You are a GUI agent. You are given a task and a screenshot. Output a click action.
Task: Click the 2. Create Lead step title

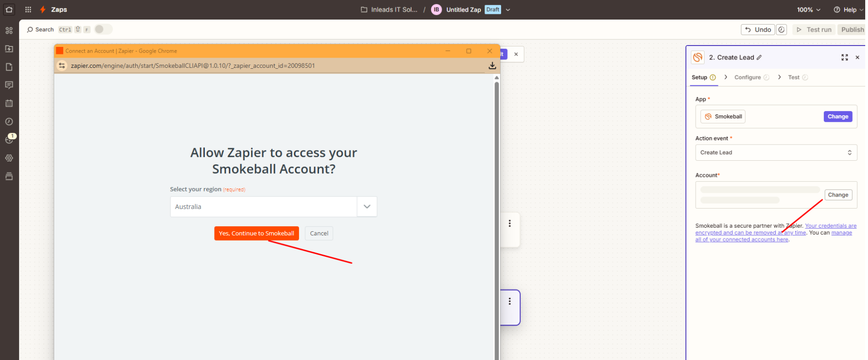(x=731, y=58)
